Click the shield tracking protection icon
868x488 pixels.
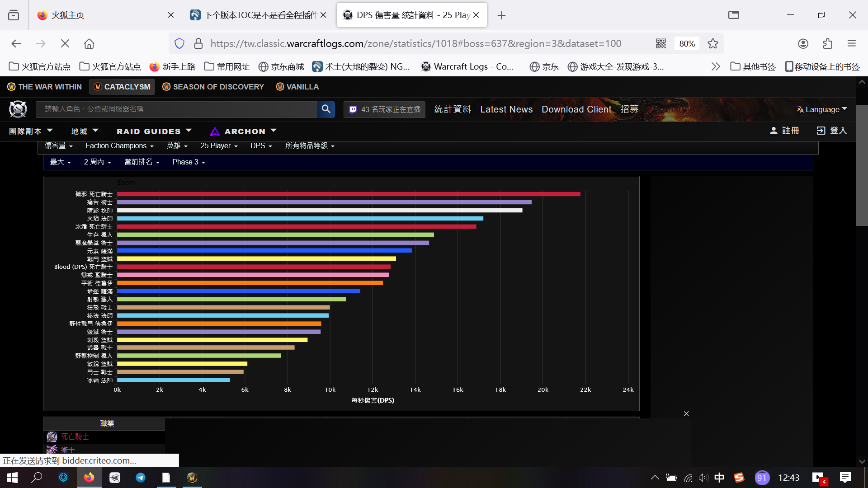pyautogui.click(x=179, y=43)
